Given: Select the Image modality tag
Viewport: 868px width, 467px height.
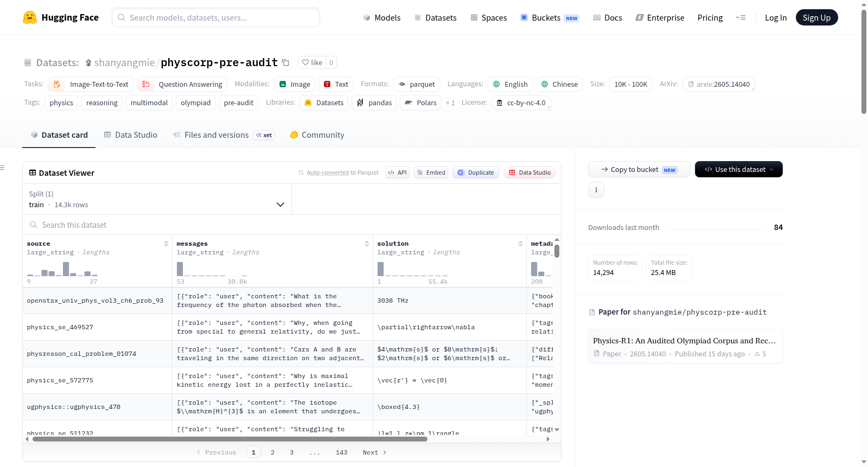Looking at the screenshot, I should tap(295, 84).
